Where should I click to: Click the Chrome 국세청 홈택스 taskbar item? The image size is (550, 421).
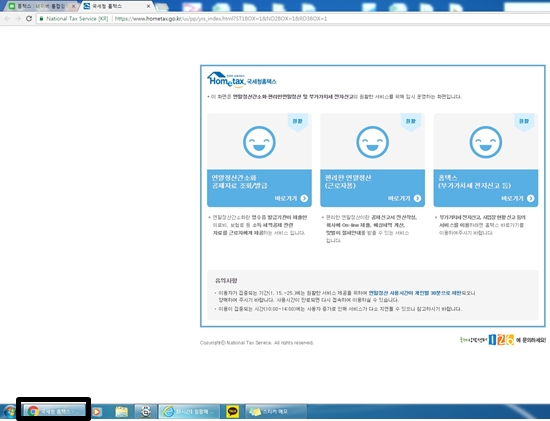54,411
